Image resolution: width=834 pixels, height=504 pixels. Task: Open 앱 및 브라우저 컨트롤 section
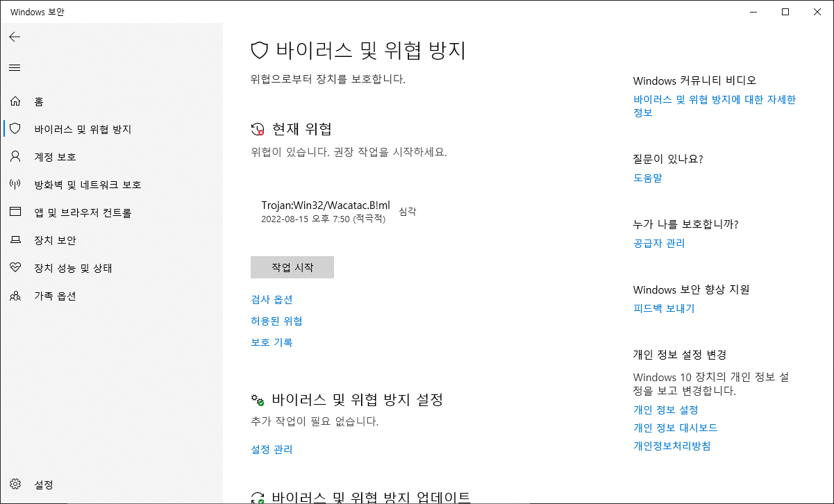111,212
